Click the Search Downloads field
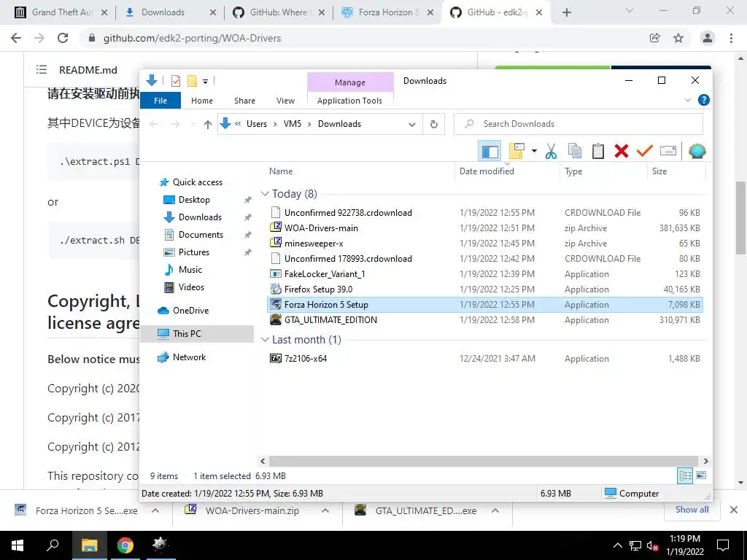 (x=578, y=124)
